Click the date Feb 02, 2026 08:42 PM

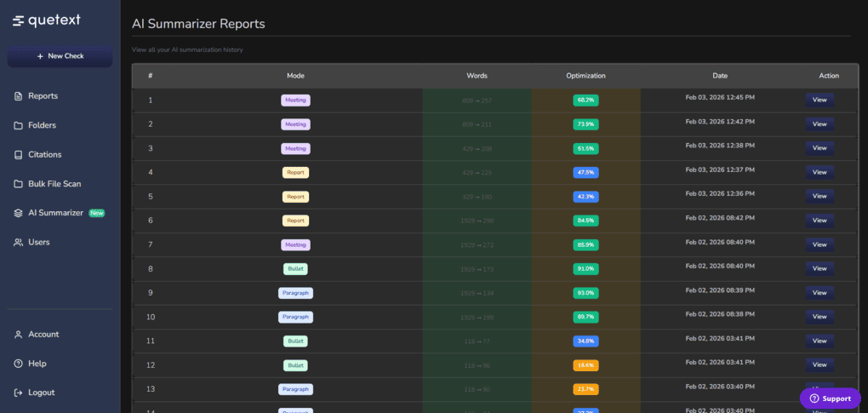720,218
